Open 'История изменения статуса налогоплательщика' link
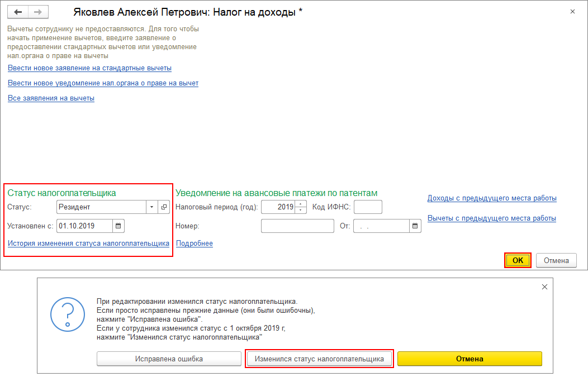The image size is (588, 377). [88, 244]
